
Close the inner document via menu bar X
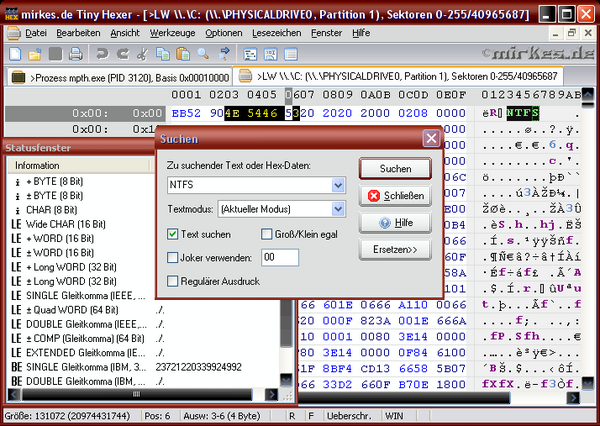tap(588, 33)
